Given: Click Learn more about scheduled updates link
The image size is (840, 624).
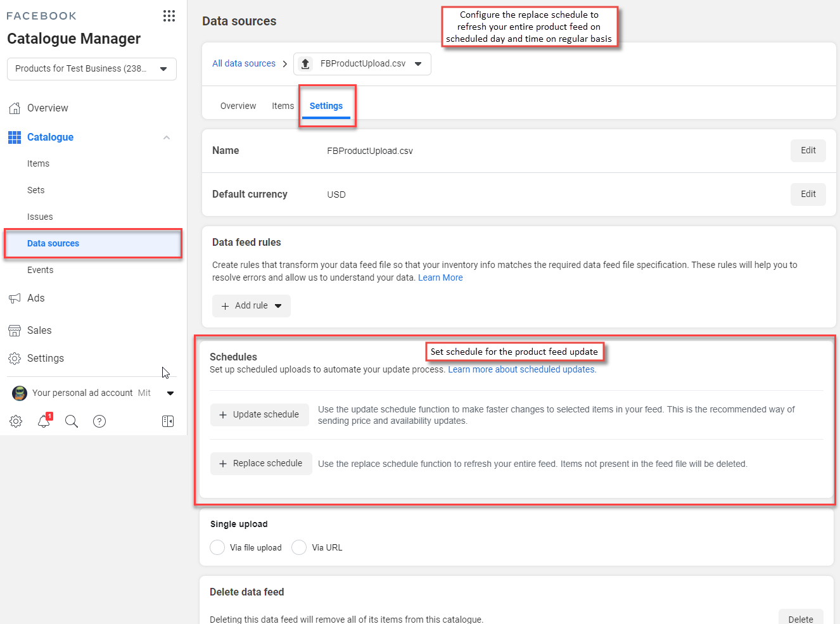Looking at the screenshot, I should 522,370.
